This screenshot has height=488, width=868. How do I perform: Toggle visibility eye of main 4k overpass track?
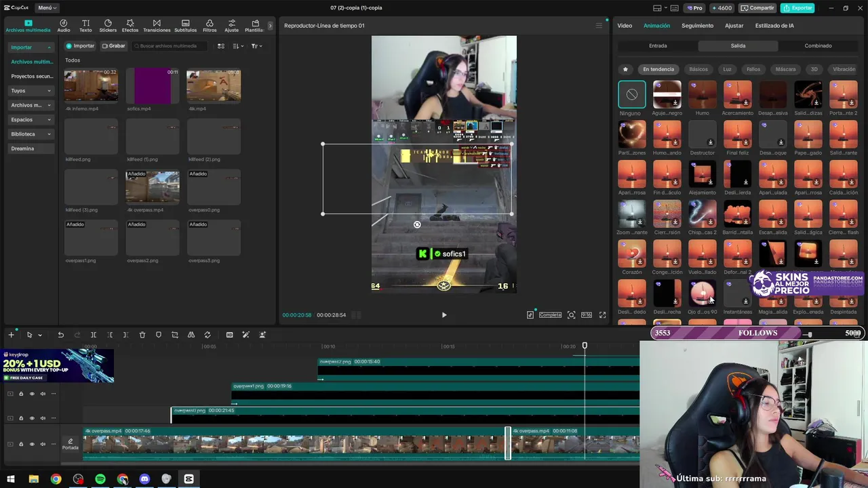pos(32,444)
